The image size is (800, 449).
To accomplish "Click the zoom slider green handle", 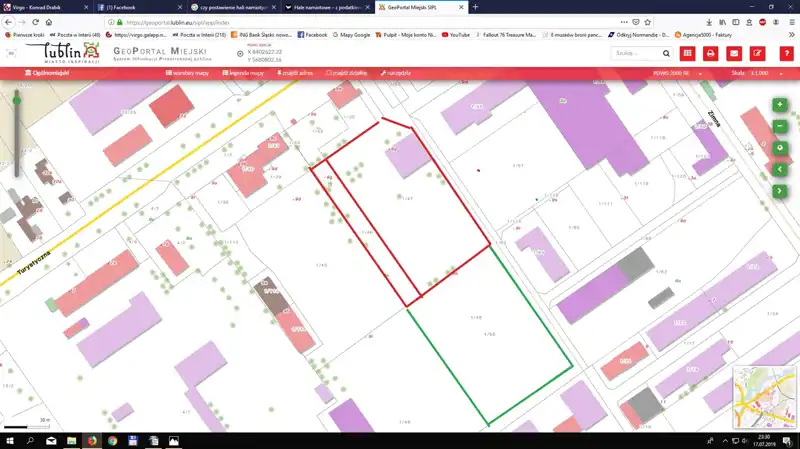I will 17,101.
